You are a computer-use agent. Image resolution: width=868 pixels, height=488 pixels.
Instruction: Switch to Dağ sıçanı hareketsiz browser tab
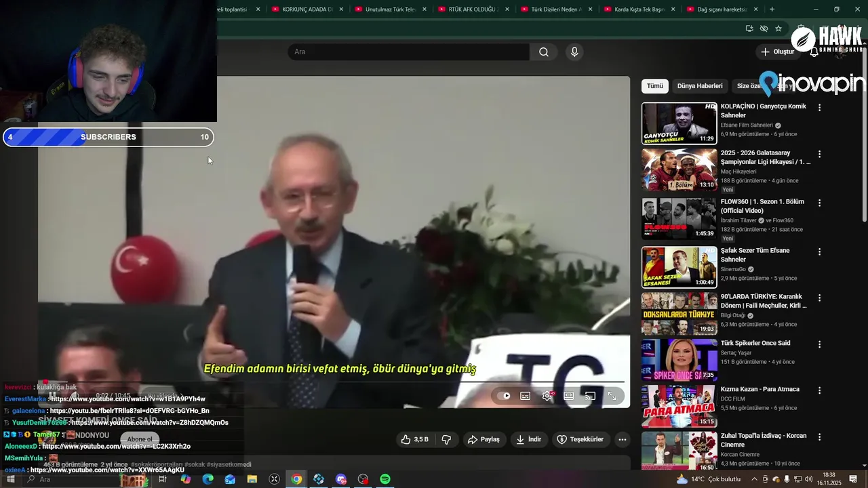point(722,9)
